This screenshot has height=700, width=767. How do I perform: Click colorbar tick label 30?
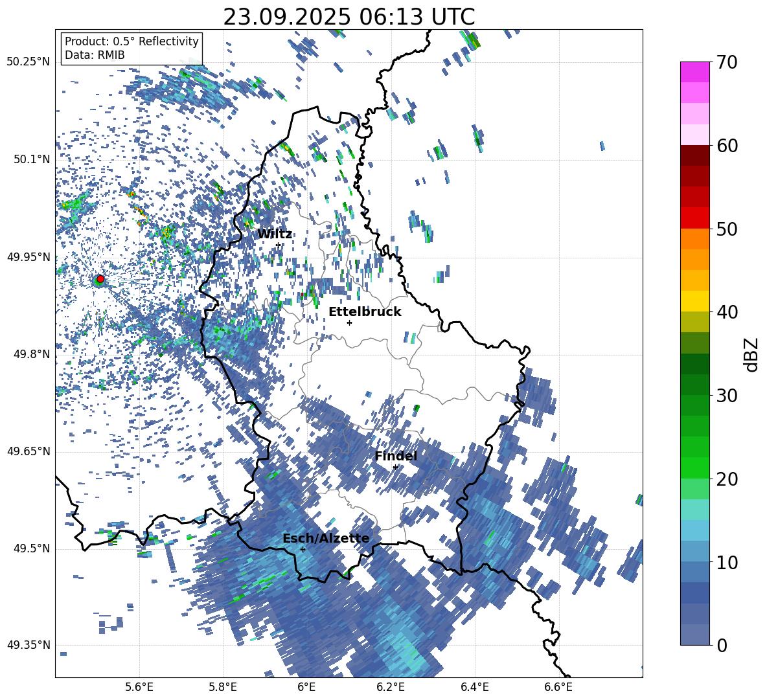726,396
